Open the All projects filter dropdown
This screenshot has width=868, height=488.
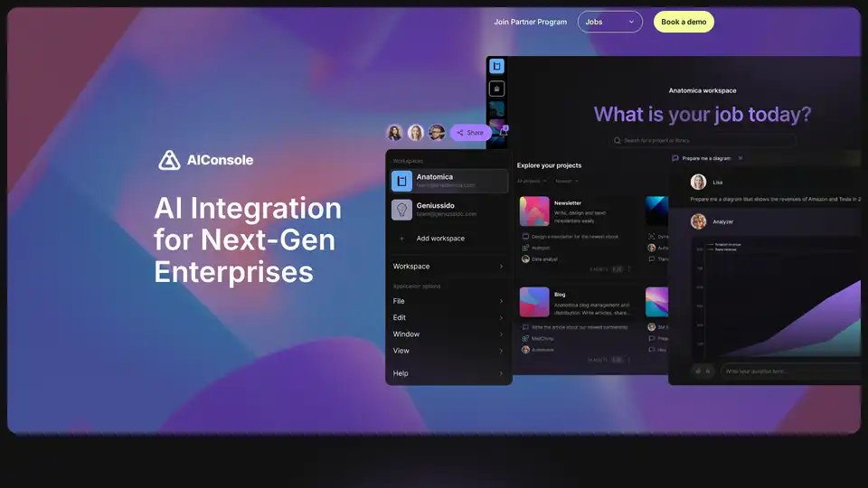pyautogui.click(x=532, y=181)
